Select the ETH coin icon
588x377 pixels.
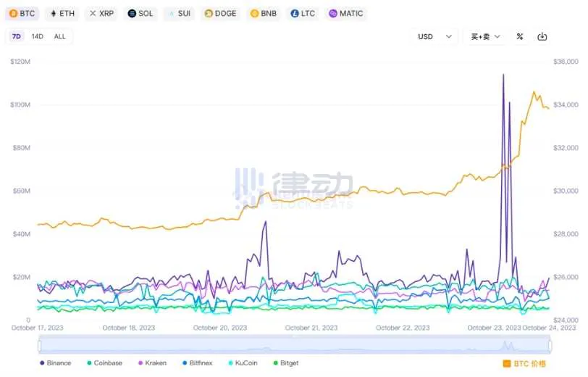(x=54, y=14)
